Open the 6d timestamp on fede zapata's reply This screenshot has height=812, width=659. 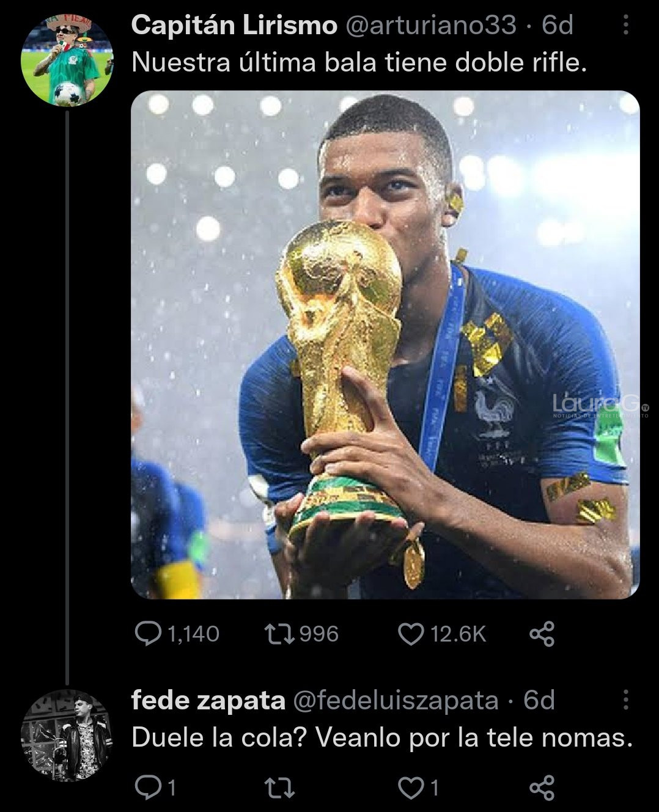click(539, 701)
